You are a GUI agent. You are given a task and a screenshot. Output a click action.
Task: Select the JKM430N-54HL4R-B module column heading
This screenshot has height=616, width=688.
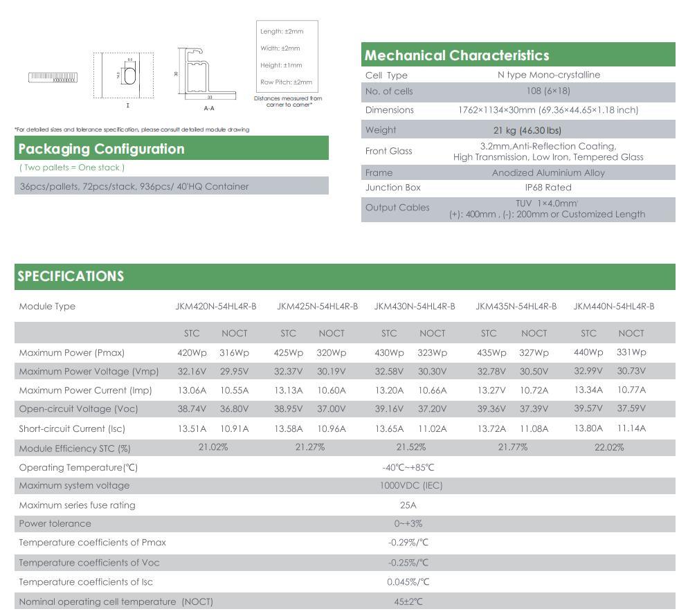414,306
